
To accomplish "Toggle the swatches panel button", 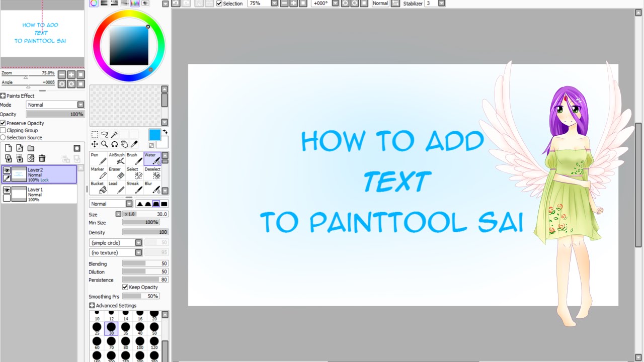I will click(134, 3).
